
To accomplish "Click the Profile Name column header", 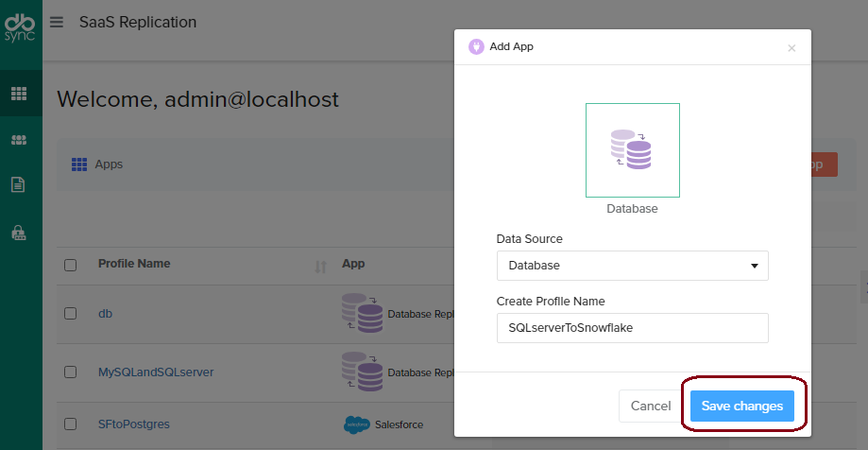I will coord(134,263).
